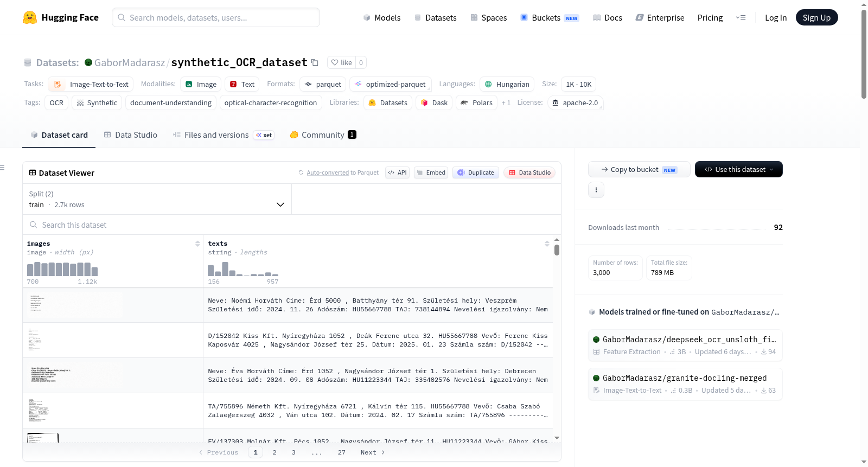Image resolution: width=868 pixels, height=467 pixels.
Task: Open the navigation overflow menu icon
Action: click(741, 17)
